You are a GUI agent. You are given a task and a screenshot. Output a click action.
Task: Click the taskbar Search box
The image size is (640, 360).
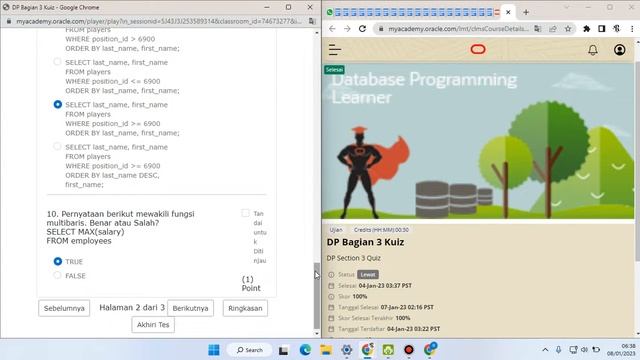click(x=250, y=350)
